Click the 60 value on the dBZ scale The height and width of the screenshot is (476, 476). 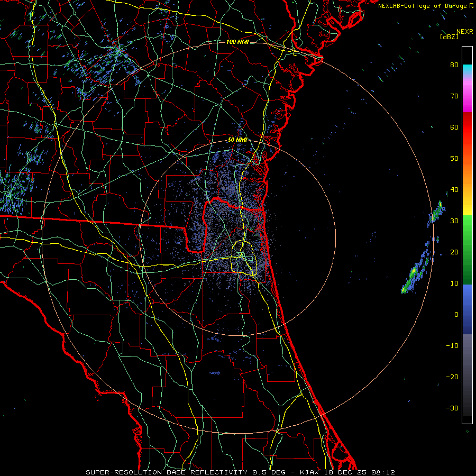tap(454, 127)
